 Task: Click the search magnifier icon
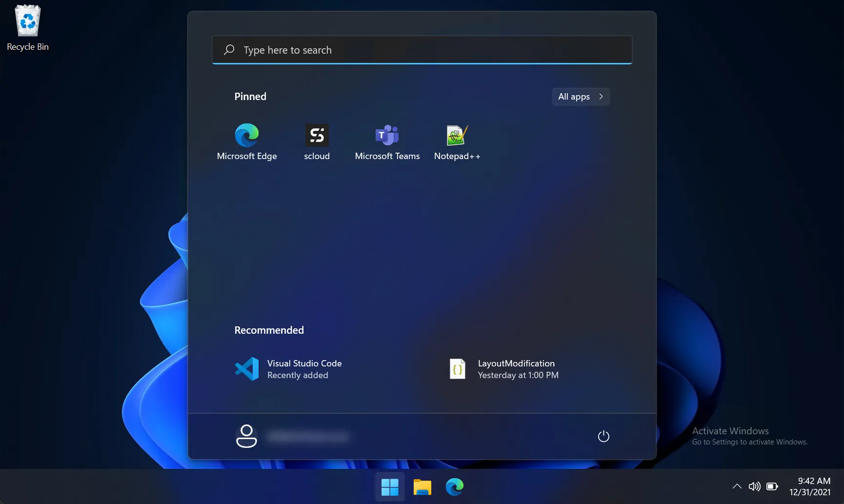[x=229, y=50]
